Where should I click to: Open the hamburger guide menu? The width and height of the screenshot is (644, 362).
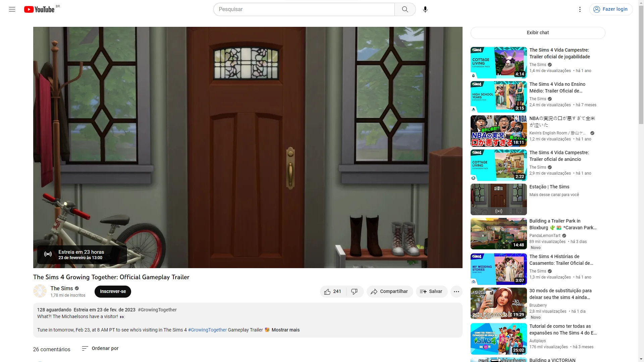[12, 9]
